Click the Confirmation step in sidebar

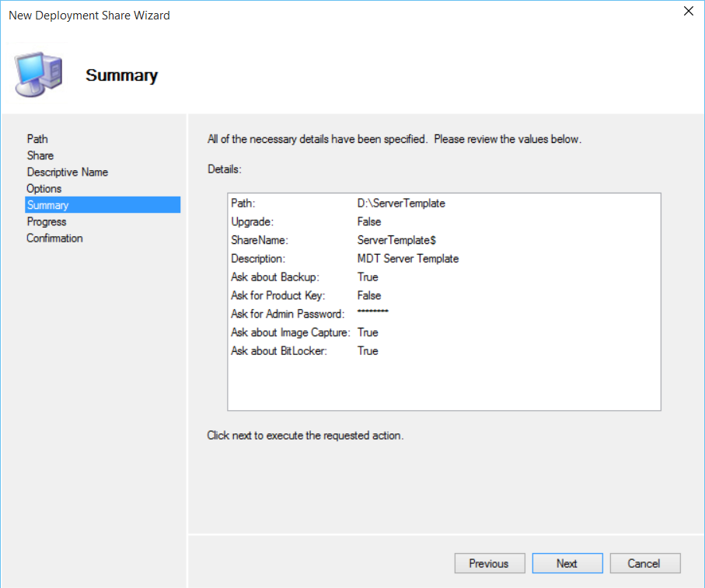(x=54, y=238)
